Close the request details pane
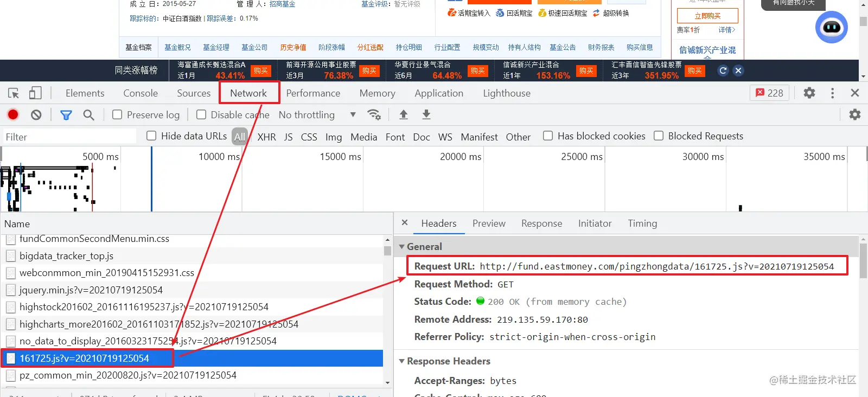The height and width of the screenshot is (397, 868). point(405,223)
